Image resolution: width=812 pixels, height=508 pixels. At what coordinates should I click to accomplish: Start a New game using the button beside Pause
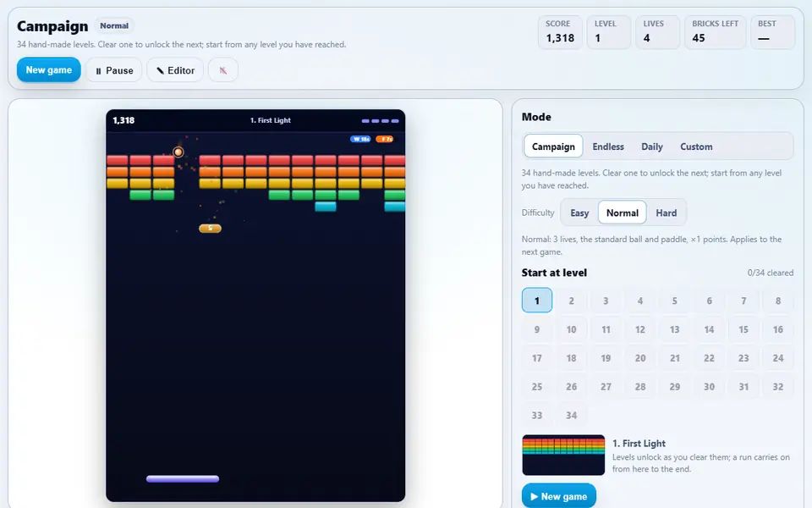coord(49,69)
